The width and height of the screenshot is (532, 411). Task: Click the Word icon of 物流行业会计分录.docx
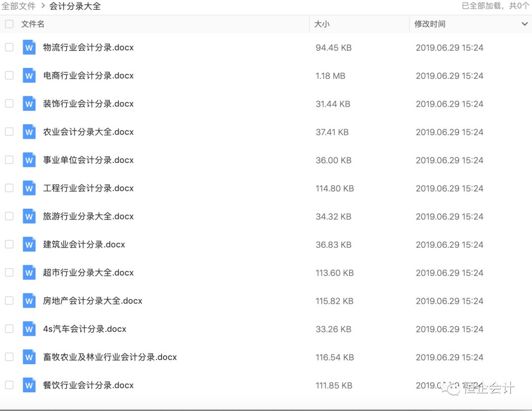[x=29, y=47]
